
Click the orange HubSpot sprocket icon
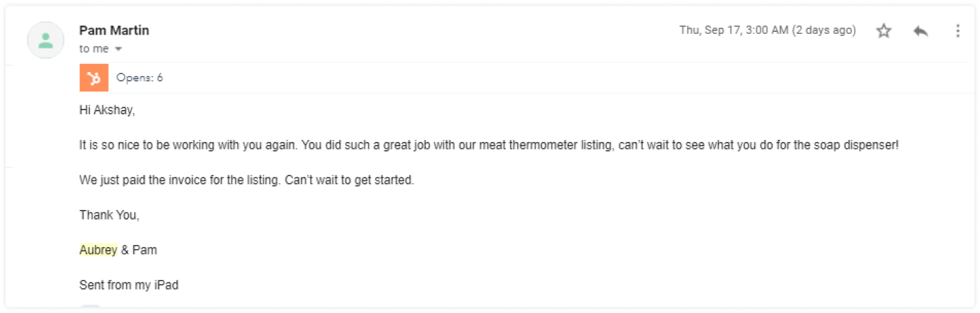tap(94, 78)
